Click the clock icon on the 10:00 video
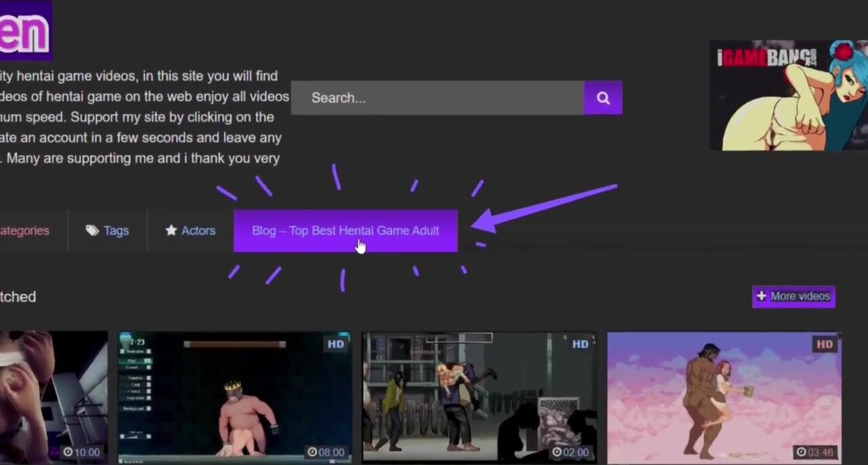 click(68, 452)
